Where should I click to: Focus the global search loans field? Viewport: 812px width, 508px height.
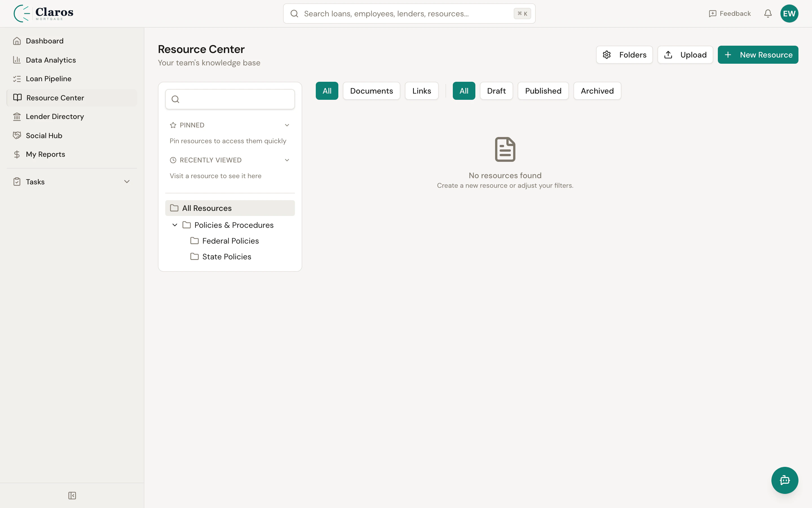click(x=409, y=14)
